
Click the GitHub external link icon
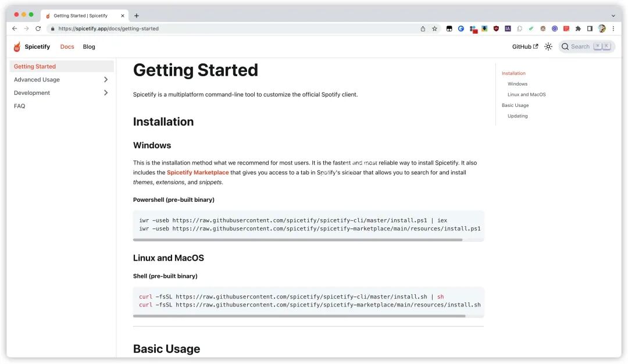coord(536,47)
